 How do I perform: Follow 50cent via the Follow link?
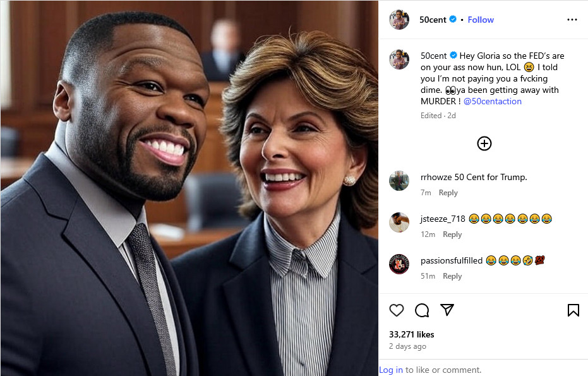[x=481, y=20]
